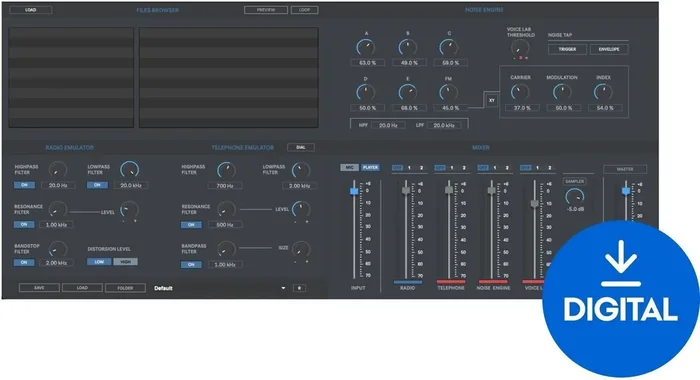Click the LOAD button beside SAVE
The width and height of the screenshot is (700, 380).
(x=82, y=288)
